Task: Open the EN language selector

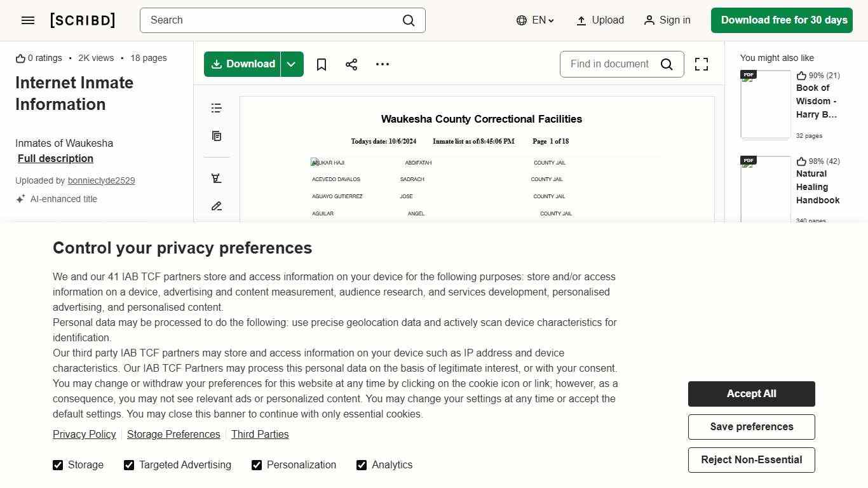Action: 536,20
